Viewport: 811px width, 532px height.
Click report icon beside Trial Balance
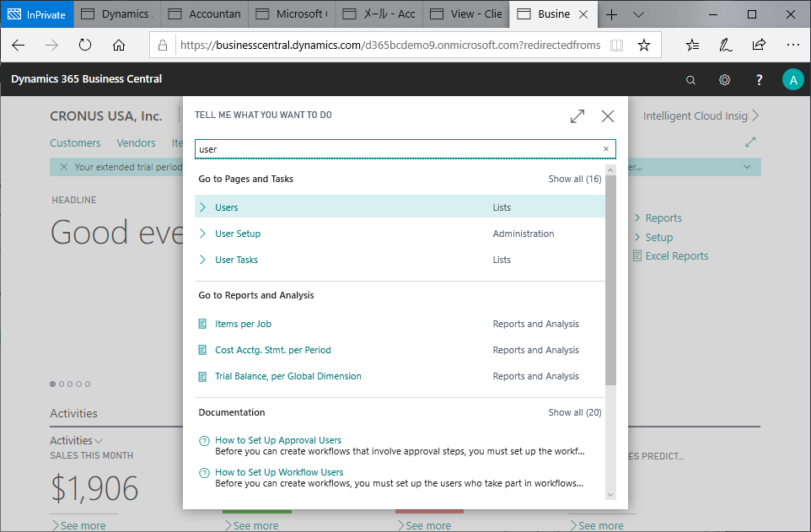(x=202, y=376)
